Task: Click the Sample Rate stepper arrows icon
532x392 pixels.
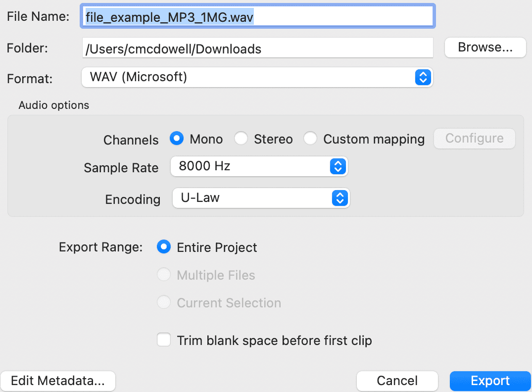Action: coord(338,167)
